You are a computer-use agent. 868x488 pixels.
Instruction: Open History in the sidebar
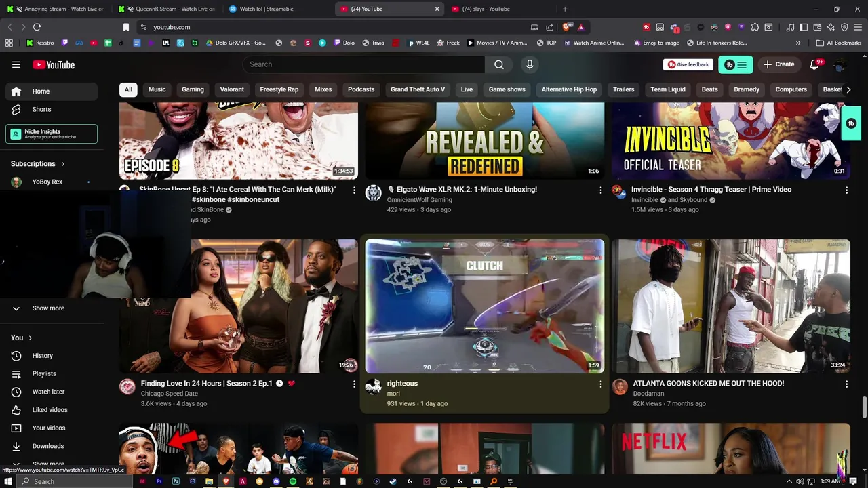pyautogui.click(x=52, y=356)
